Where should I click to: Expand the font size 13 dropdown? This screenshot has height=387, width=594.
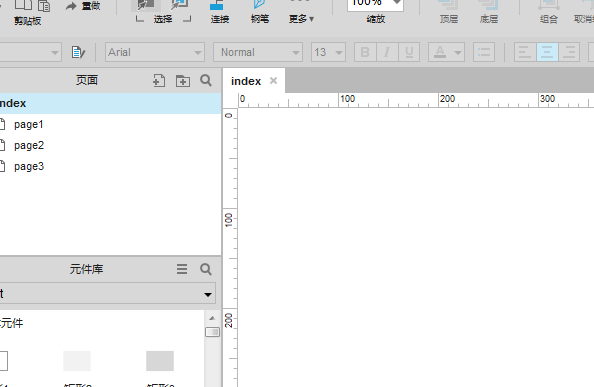pos(328,52)
